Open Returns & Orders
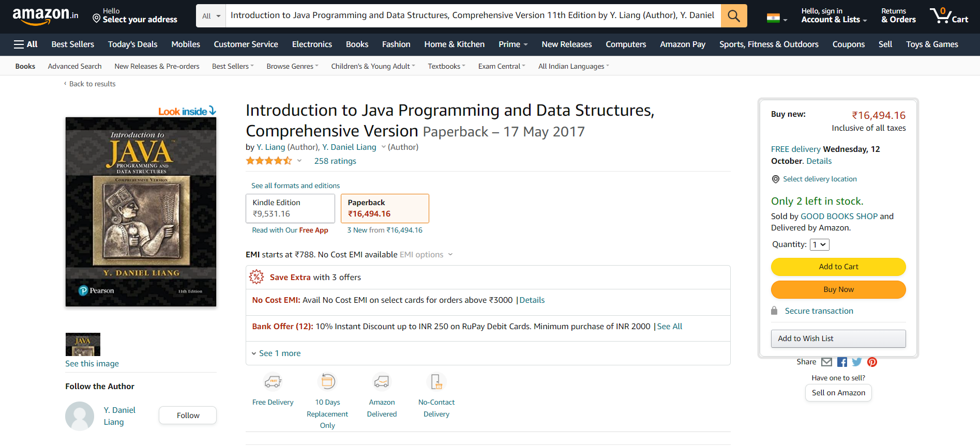Viewport: 980px width, 447px height. [898, 16]
